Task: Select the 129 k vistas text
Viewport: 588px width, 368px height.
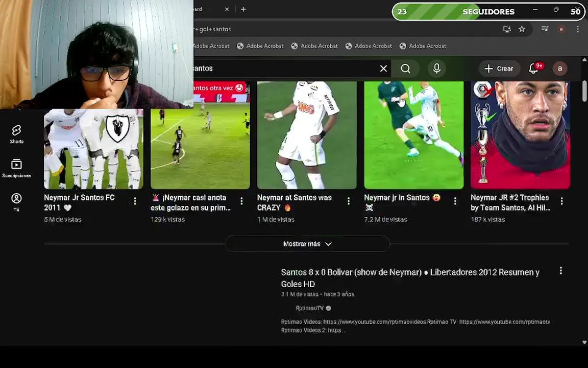Action: pyautogui.click(x=167, y=219)
